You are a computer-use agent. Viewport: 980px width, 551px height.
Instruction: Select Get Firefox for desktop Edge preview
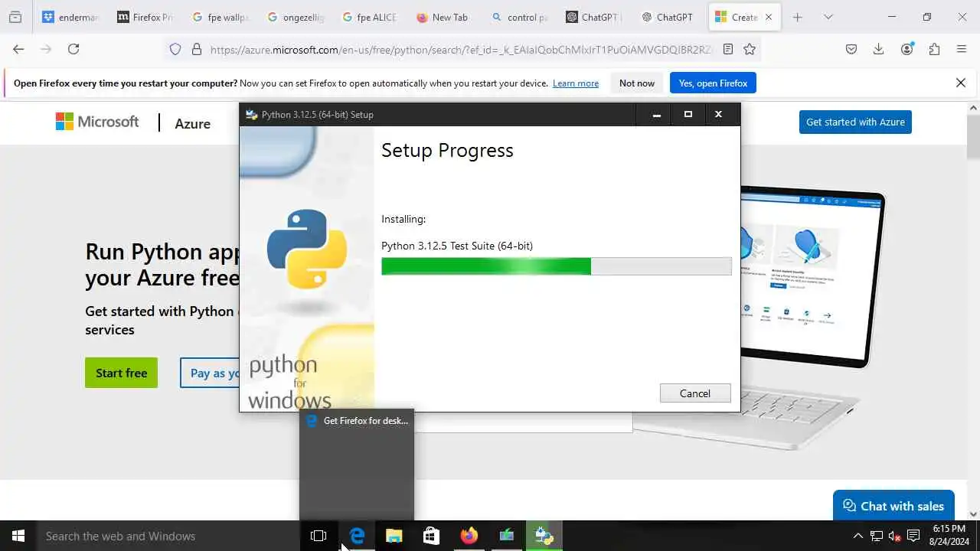click(x=357, y=465)
